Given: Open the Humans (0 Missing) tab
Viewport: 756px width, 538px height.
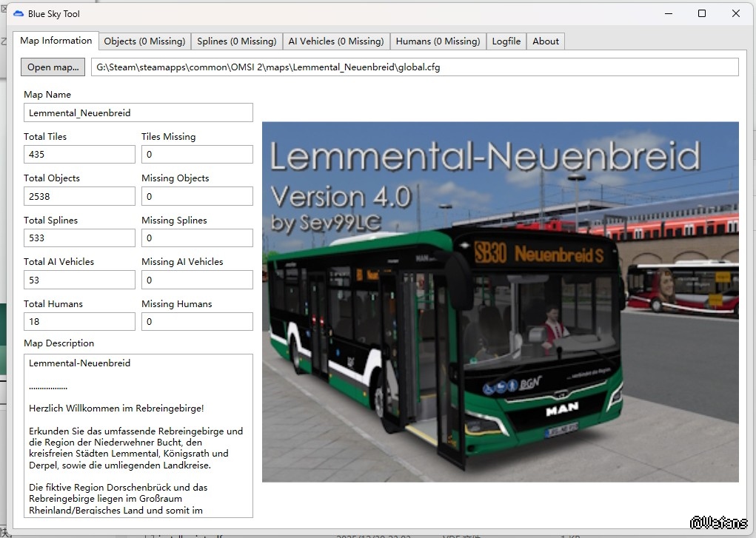Looking at the screenshot, I should [x=438, y=41].
